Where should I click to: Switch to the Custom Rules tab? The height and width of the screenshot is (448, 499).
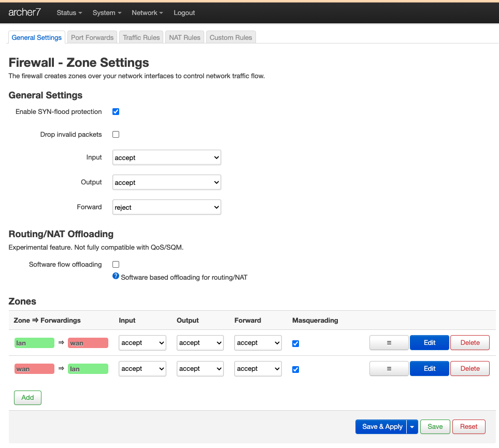point(231,37)
